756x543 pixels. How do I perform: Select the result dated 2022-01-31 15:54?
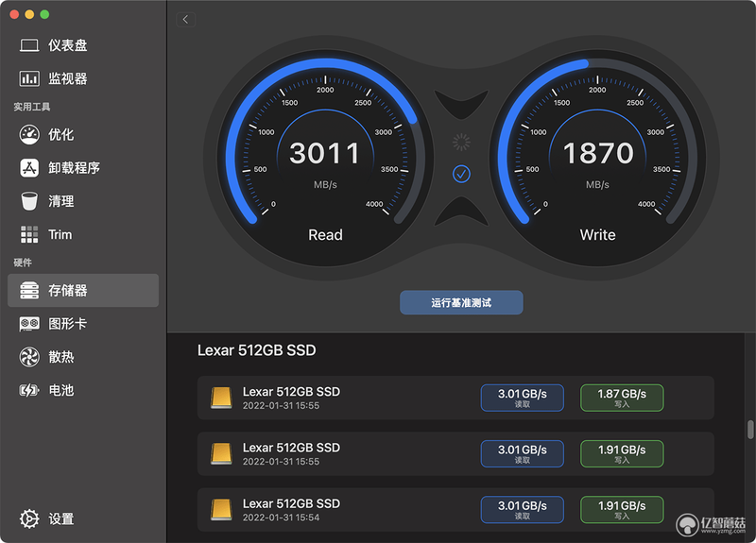click(x=455, y=510)
